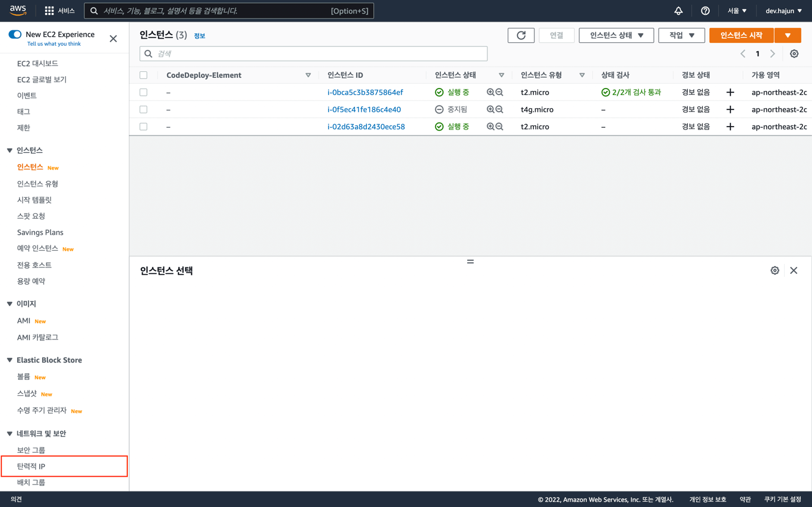The width and height of the screenshot is (812, 507).
Task: Open instance link i-0bca5c3b3875864ef
Action: click(x=365, y=92)
